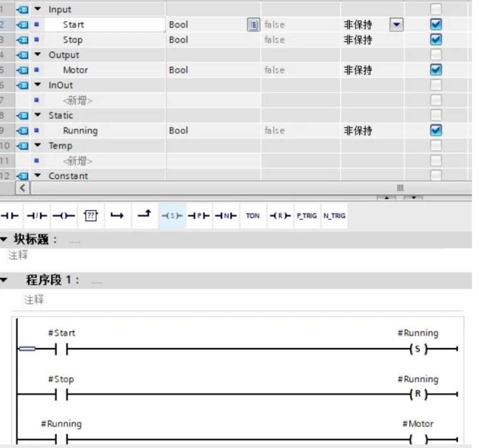Collapse the Input section
This screenshot has width=479, height=448.
coord(37,9)
